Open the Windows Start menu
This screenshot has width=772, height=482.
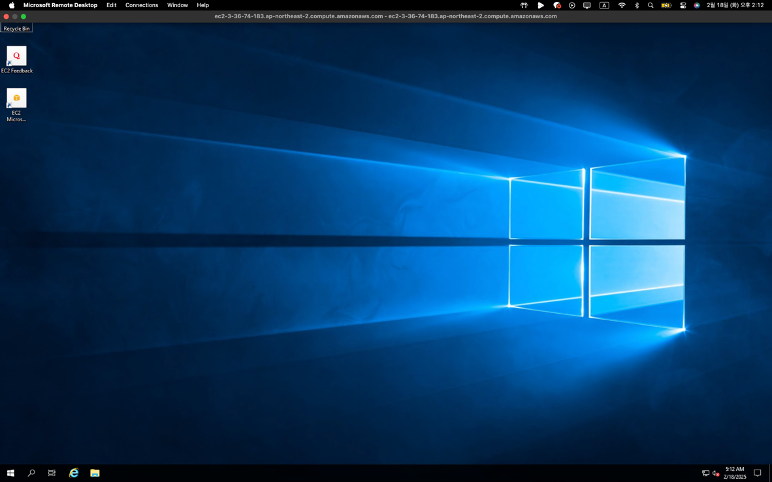pyautogui.click(x=10, y=473)
